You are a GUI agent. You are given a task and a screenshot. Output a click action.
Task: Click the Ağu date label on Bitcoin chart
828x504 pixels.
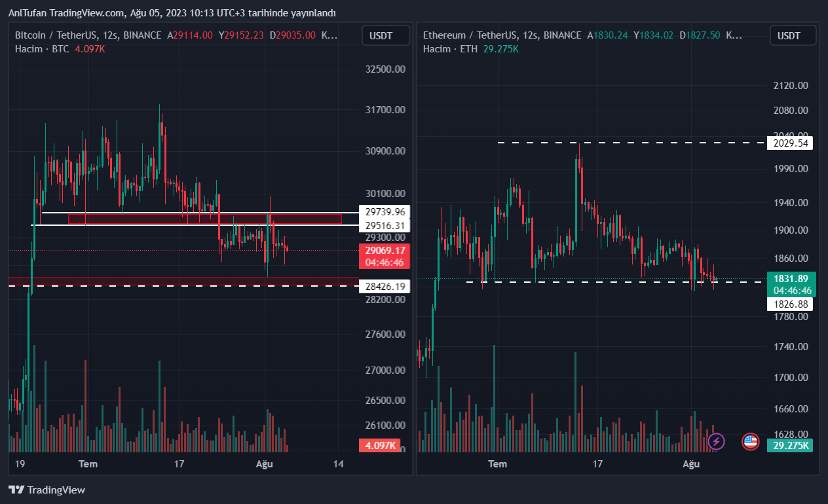[x=264, y=463]
